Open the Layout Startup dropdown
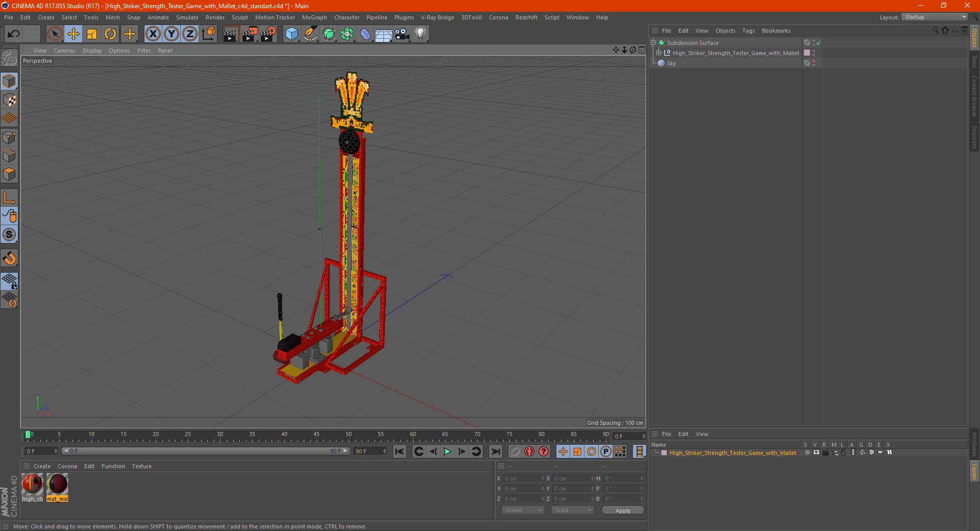Image resolution: width=980 pixels, height=531 pixels. click(935, 17)
